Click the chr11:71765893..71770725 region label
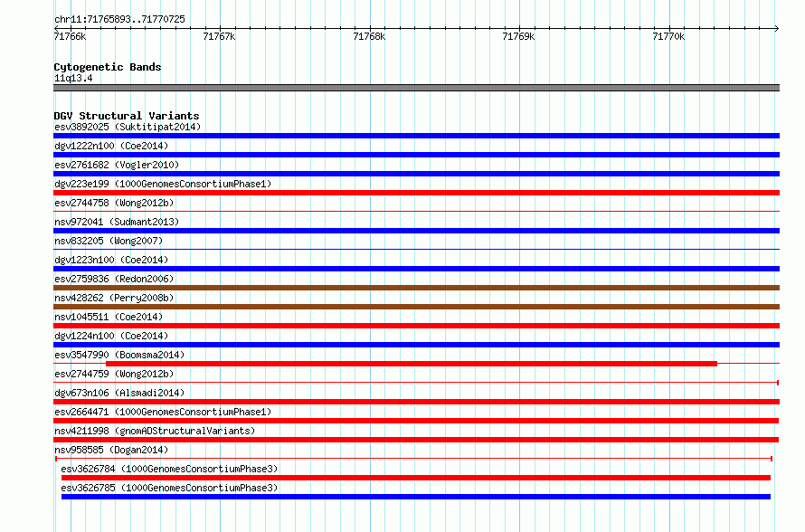This screenshot has width=805, height=532. pos(119,19)
